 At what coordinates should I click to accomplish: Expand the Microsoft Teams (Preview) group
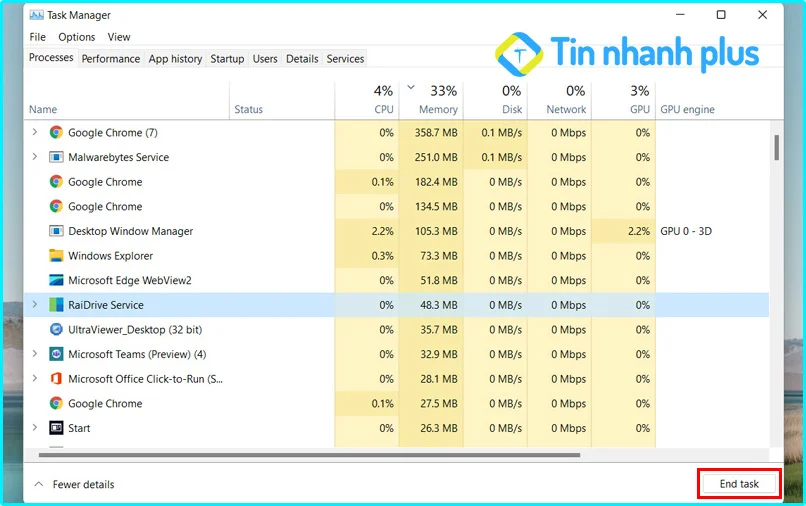(34, 354)
